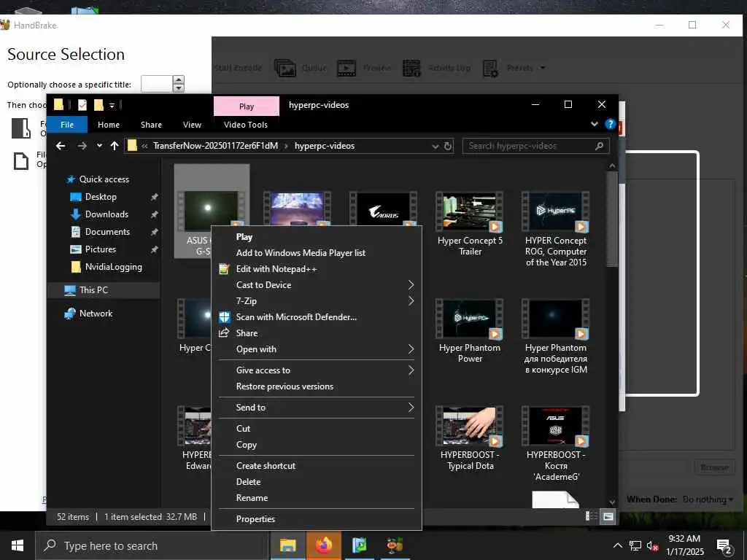Open Customize Quick Access Toolbar dropdown
This screenshot has width=747, height=560.
click(x=112, y=105)
